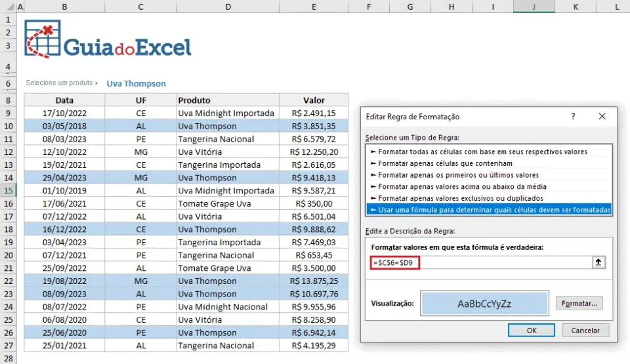Select row 15 header

tap(8, 190)
